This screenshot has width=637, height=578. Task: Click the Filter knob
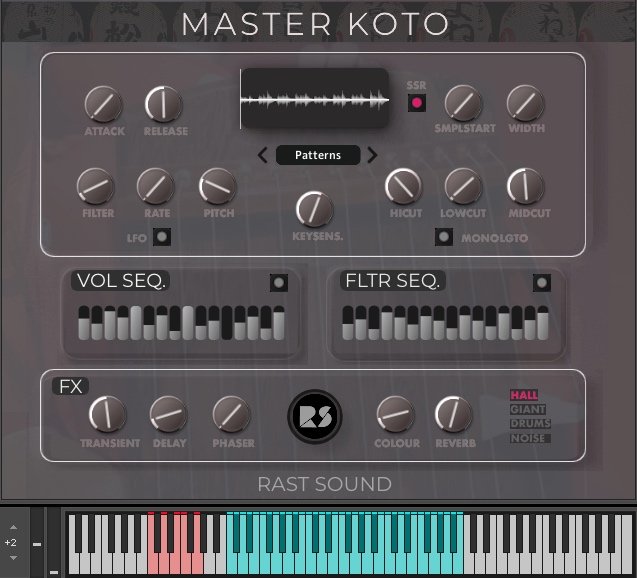tap(95, 186)
